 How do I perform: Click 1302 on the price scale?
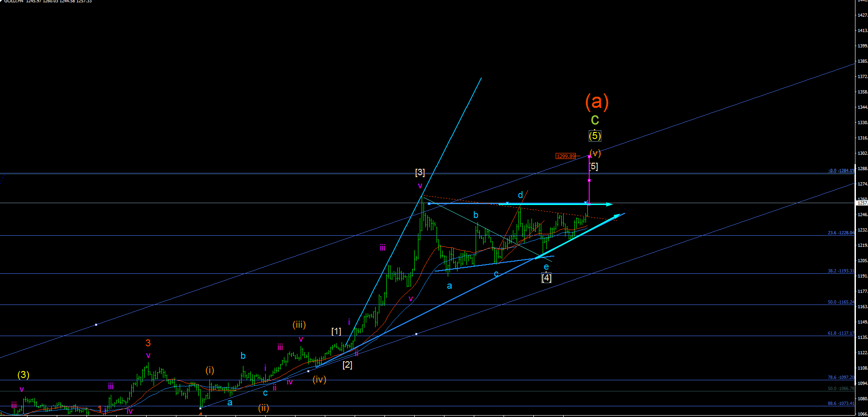click(x=862, y=153)
